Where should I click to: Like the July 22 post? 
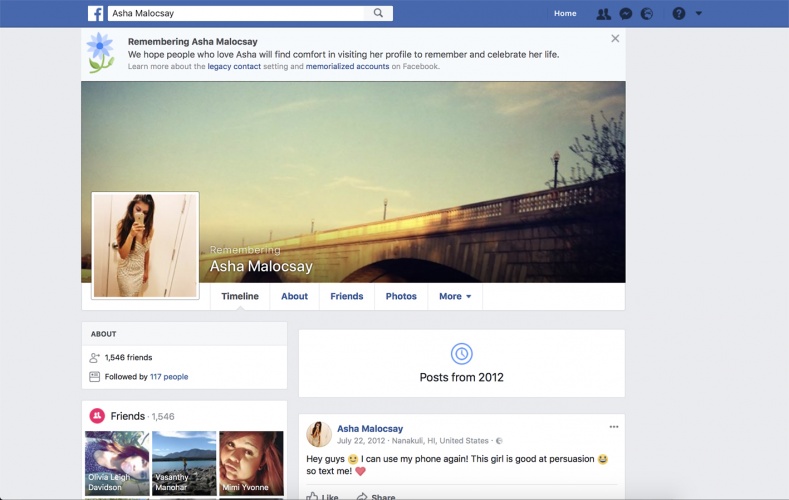click(x=323, y=496)
